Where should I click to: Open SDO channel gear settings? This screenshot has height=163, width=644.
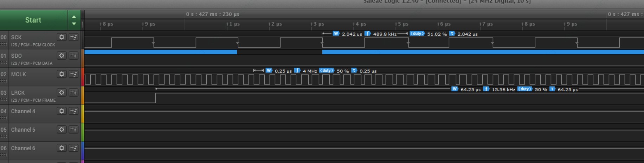click(x=62, y=56)
